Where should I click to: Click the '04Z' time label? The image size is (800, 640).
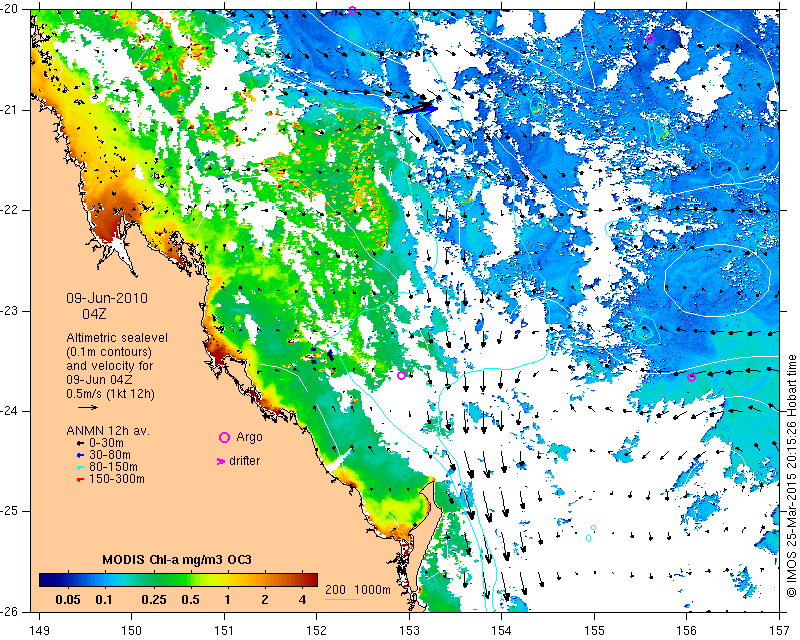[94, 313]
